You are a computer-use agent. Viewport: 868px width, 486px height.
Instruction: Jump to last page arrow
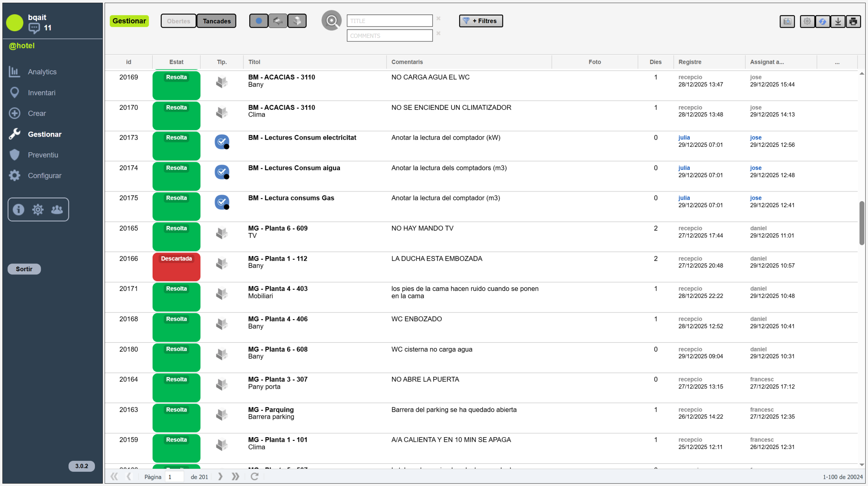click(235, 477)
